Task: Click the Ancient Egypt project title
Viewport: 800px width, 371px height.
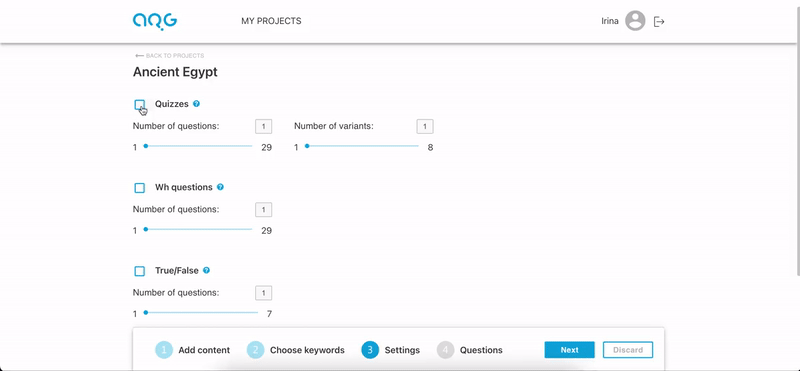Action: [x=175, y=72]
